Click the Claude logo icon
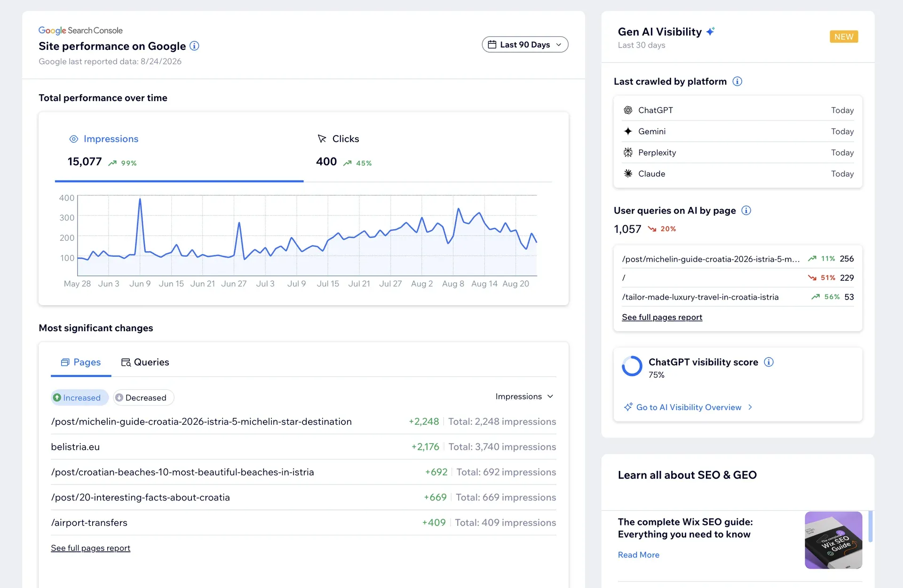This screenshot has height=588, width=903. (628, 174)
